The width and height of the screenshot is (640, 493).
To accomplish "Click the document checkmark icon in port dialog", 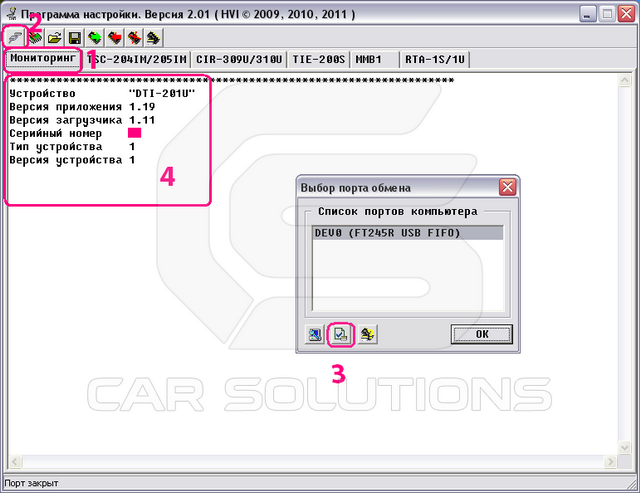I will [340, 335].
